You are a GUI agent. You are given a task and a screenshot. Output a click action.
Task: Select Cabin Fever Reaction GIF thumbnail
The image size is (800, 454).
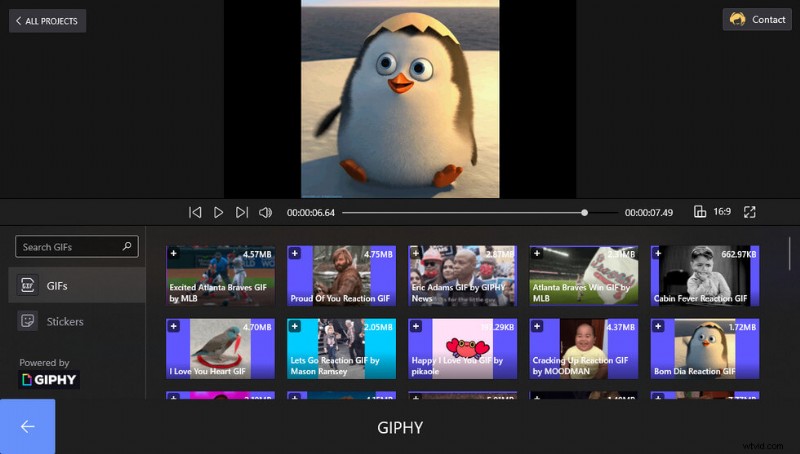click(705, 276)
